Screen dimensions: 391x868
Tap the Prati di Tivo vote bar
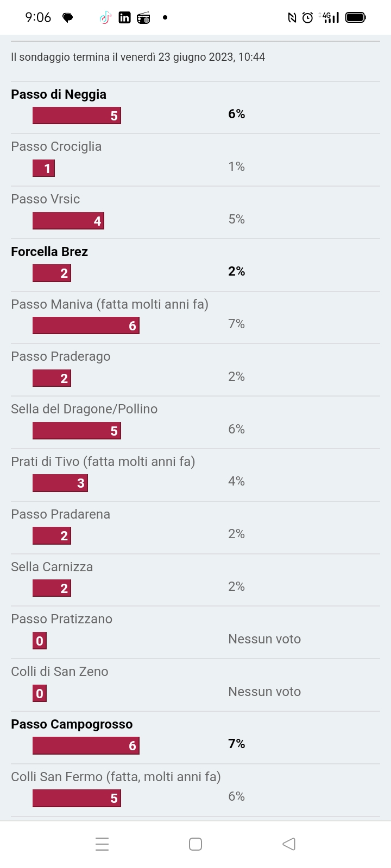[60, 483]
